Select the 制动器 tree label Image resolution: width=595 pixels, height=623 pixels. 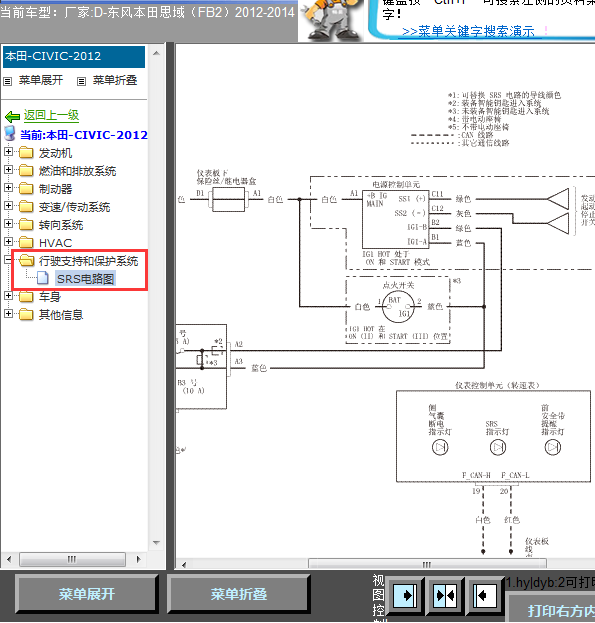tap(55, 189)
